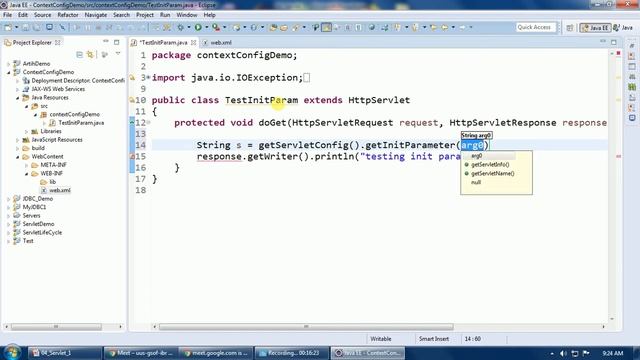Click the error marker on line 15

132,156
